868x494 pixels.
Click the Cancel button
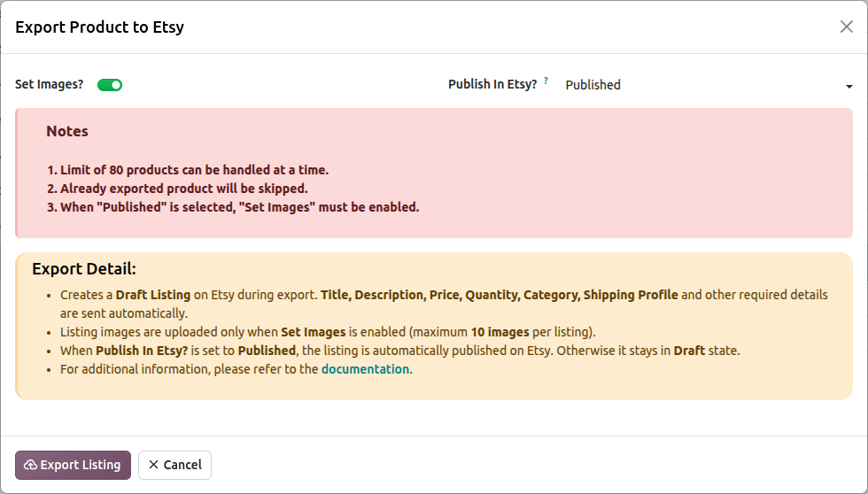coord(175,465)
